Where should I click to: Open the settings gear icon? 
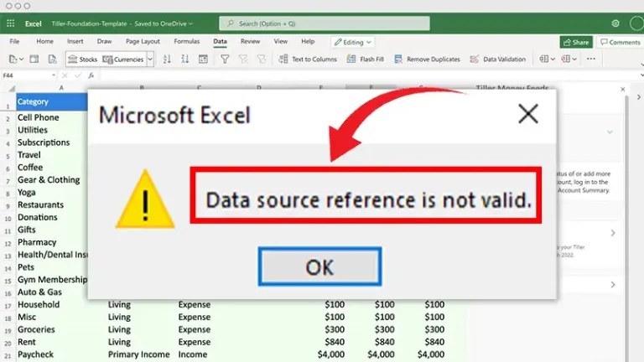[x=615, y=23]
